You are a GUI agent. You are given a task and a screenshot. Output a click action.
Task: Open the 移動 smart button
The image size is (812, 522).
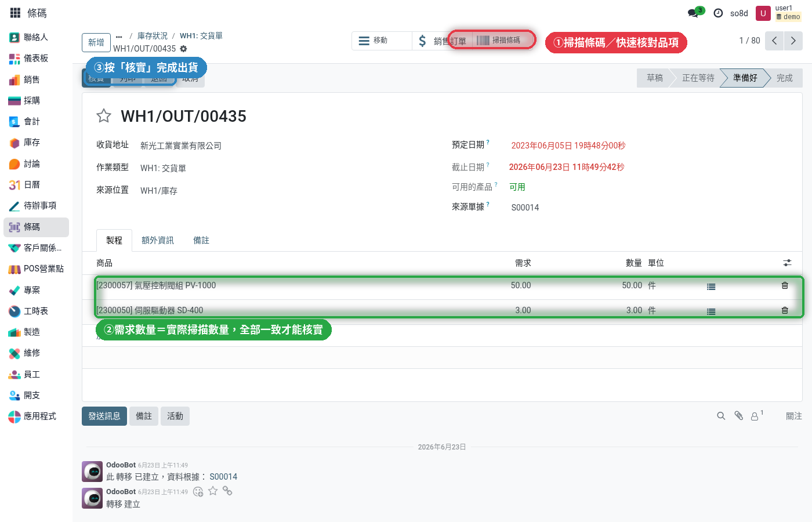point(382,41)
